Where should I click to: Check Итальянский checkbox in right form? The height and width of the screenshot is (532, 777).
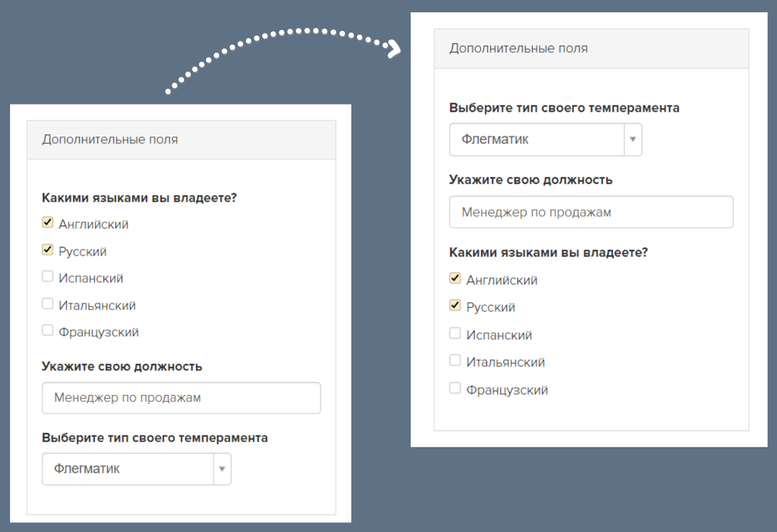pos(455,360)
